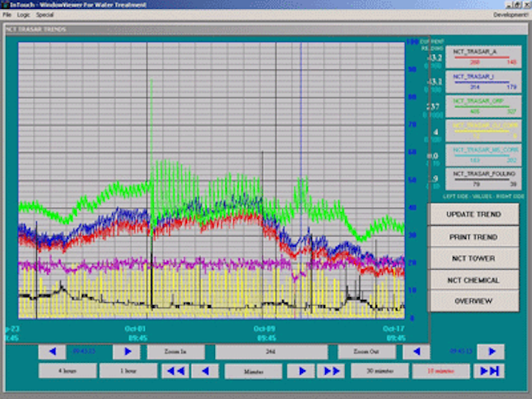This screenshot has width=532, height=399.
Task: Select the green NCT_TRASAR_ORP pen legend
Action: tap(483, 106)
